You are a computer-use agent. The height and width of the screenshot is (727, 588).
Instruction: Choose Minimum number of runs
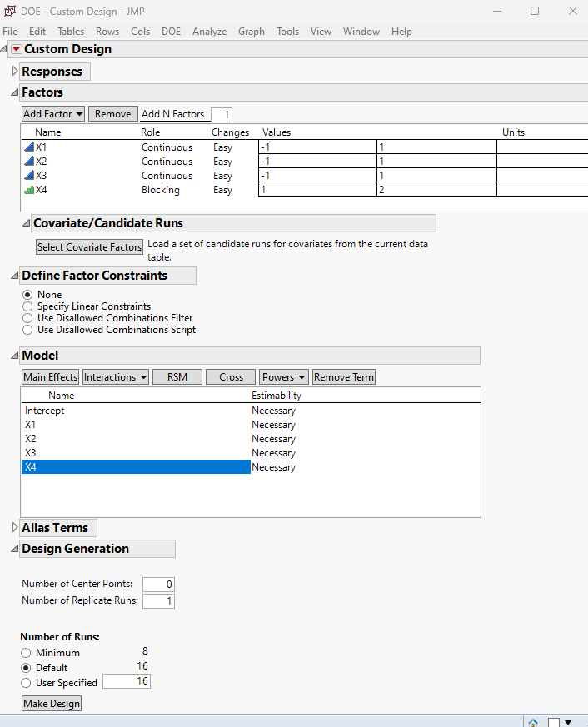26,653
